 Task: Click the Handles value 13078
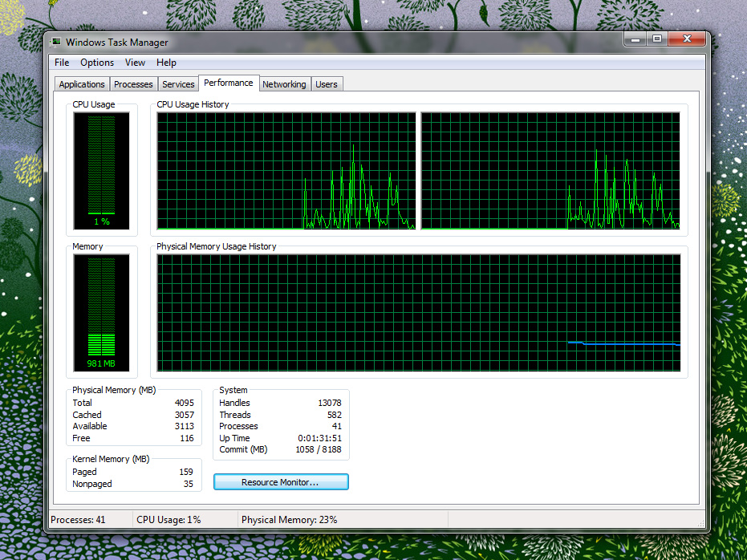(330, 403)
